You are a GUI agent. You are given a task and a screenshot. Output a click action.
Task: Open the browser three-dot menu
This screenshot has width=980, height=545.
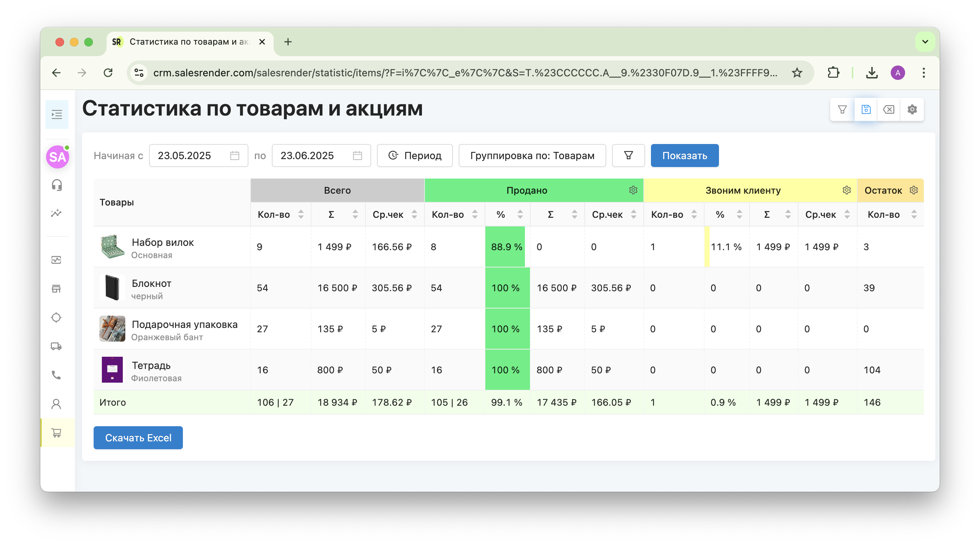click(x=923, y=73)
